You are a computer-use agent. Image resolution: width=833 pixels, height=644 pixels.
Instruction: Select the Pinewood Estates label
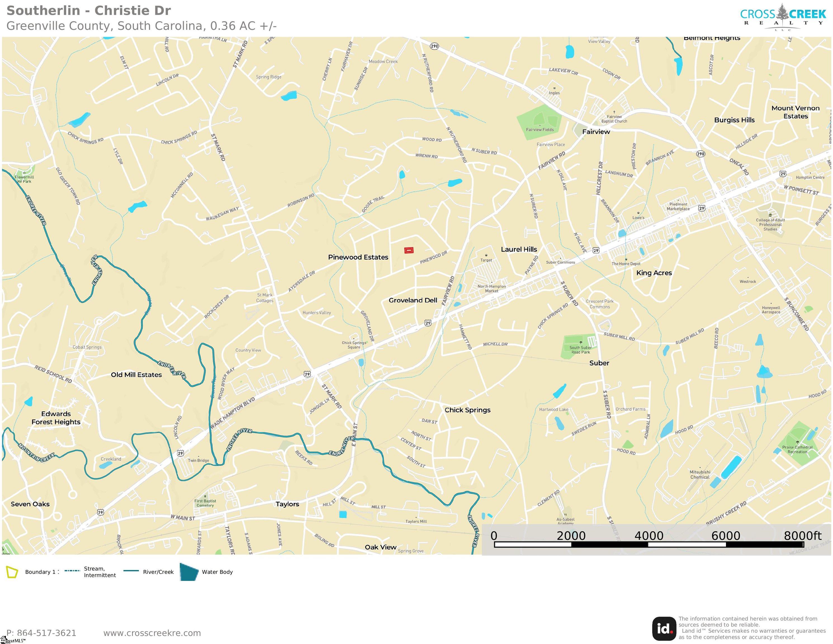tap(358, 257)
